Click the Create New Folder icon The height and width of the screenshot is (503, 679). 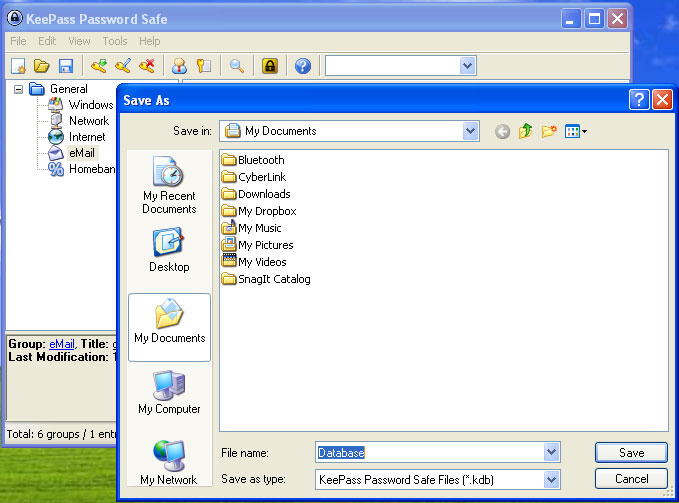click(549, 131)
